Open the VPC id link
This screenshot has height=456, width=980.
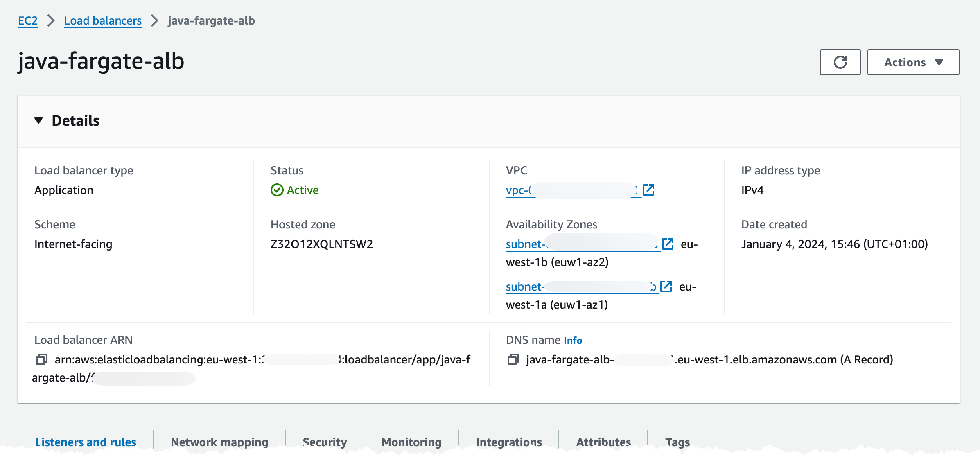tap(573, 190)
